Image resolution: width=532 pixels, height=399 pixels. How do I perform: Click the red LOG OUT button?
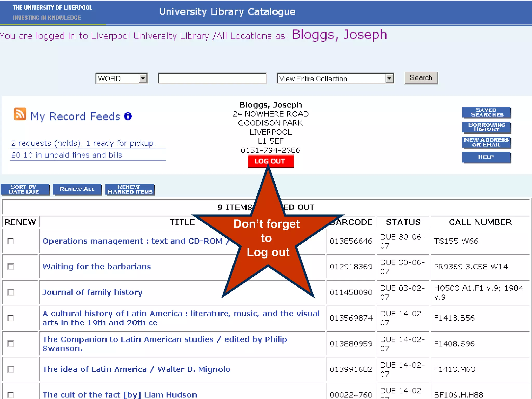271,161
